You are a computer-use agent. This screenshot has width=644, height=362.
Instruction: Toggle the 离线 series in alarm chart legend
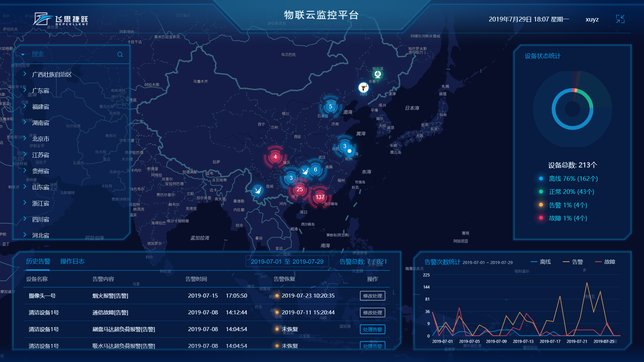click(x=541, y=262)
